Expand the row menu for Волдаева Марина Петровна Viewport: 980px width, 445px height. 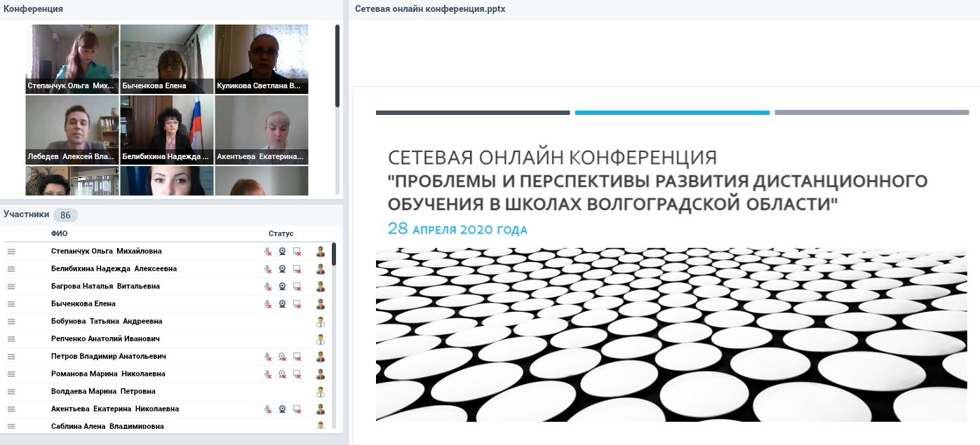coord(11,392)
